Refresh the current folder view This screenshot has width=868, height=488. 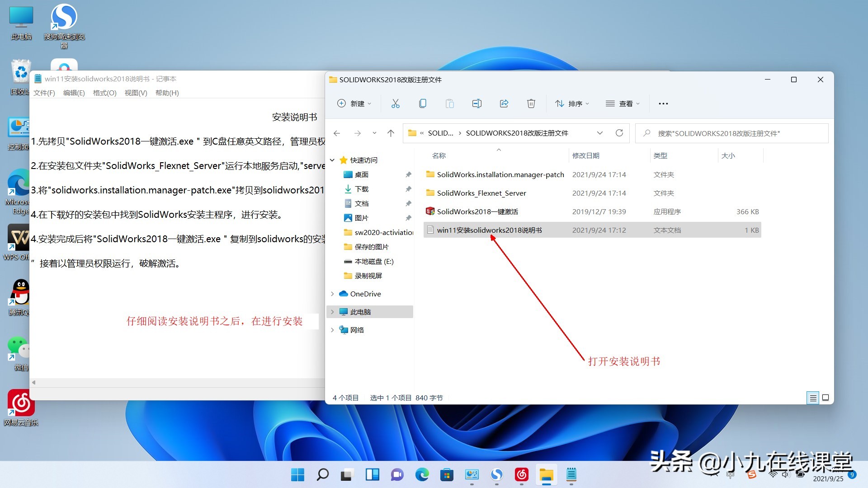point(619,133)
